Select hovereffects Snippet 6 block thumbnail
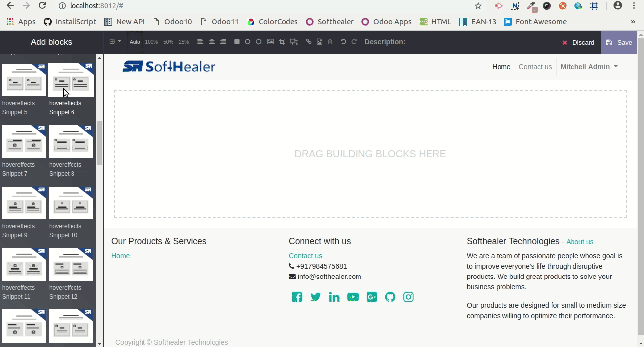The image size is (644, 347). click(71, 79)
